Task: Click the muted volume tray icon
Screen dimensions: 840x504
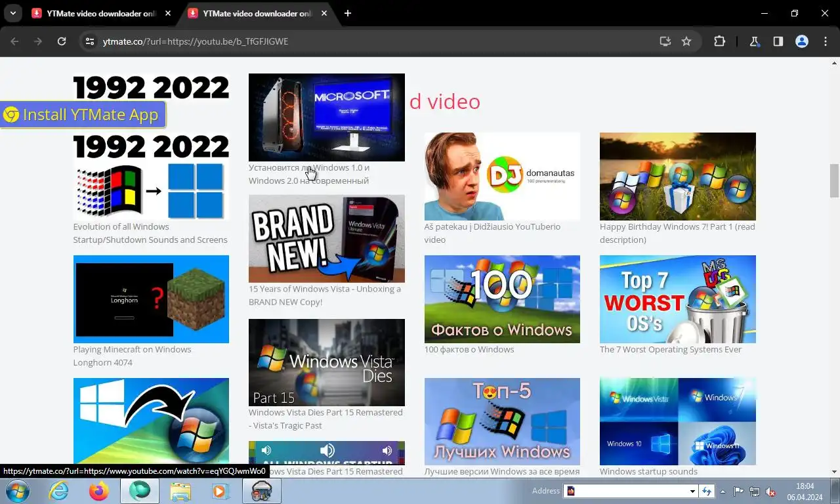Action: (771, 491)
